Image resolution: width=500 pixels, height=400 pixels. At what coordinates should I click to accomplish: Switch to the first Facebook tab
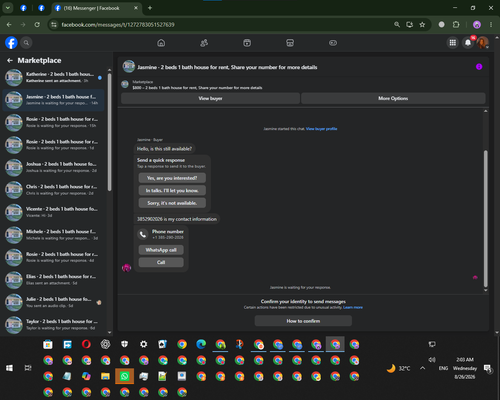point(23,8)
